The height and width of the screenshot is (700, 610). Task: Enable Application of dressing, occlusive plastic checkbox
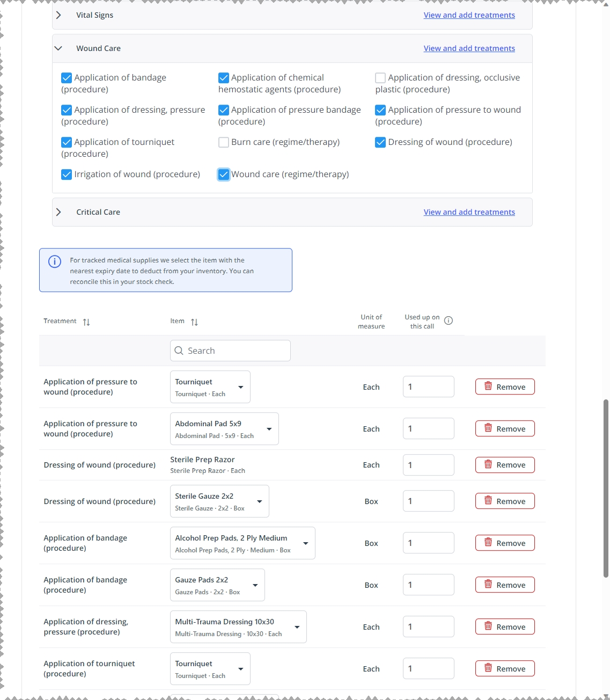pos(380,78)
